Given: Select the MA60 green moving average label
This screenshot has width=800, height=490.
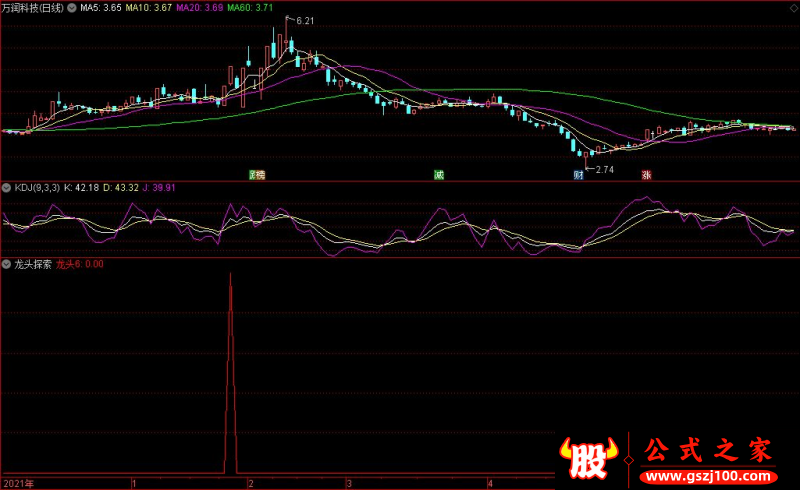Looking at the screenshot, I should 250,8.
